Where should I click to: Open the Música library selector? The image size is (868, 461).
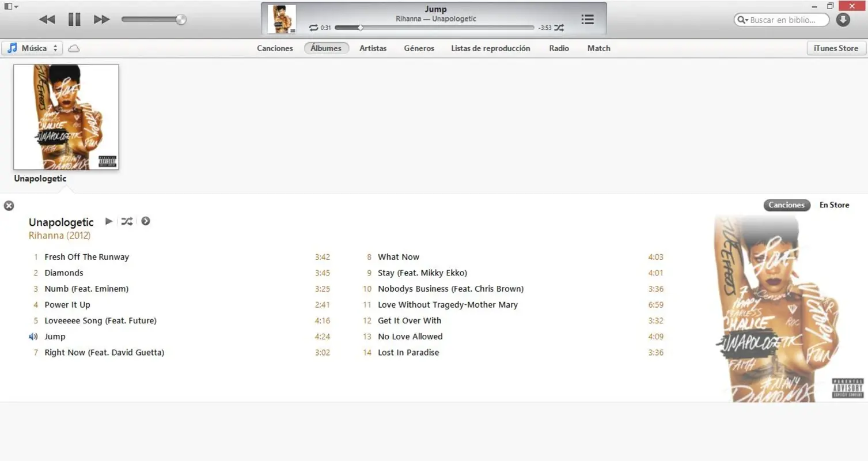(x=32, y=48)
